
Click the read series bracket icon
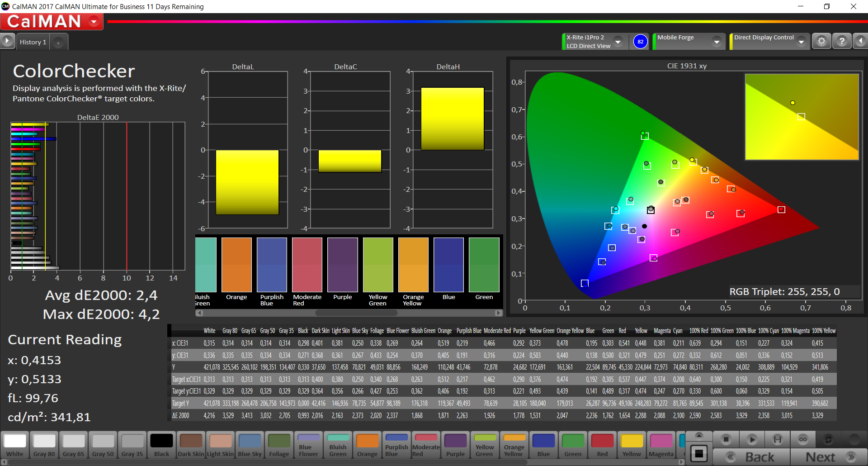pyautogui.click(x=777, y=439)
